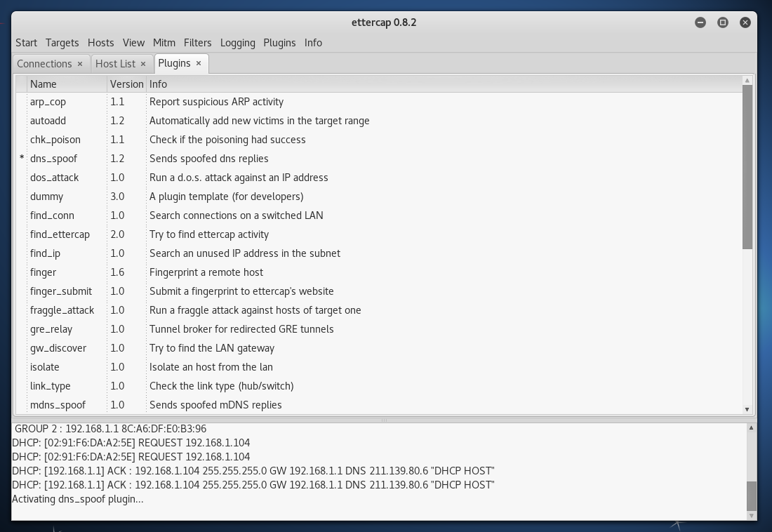Click plugin list scrollbar down arrow
Screen dimensions: 772x532
pos(747,409)
